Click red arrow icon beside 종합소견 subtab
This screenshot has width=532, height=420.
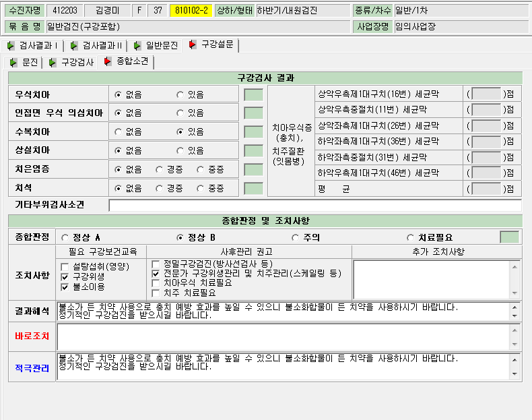tap(108, 61)
